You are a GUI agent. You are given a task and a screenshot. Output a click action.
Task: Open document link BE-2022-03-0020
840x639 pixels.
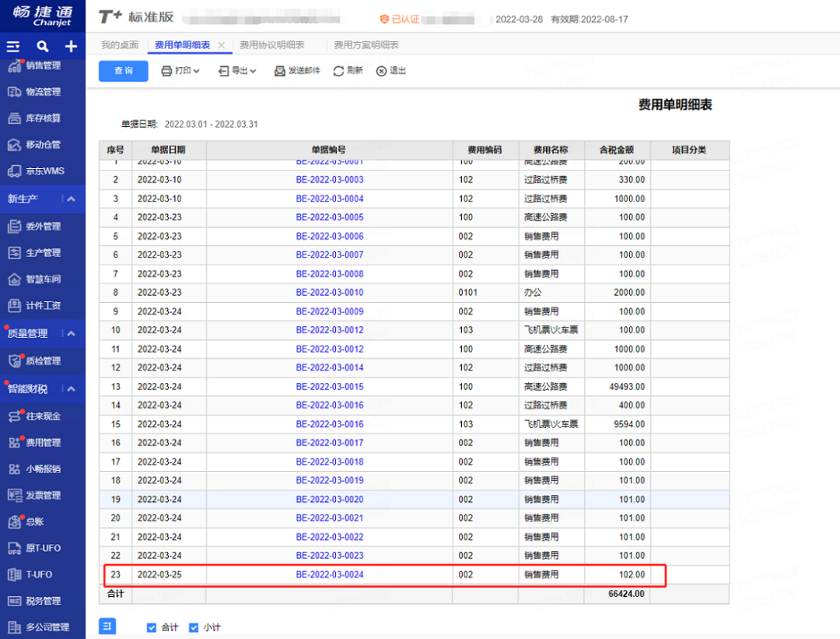click(330, 499)
